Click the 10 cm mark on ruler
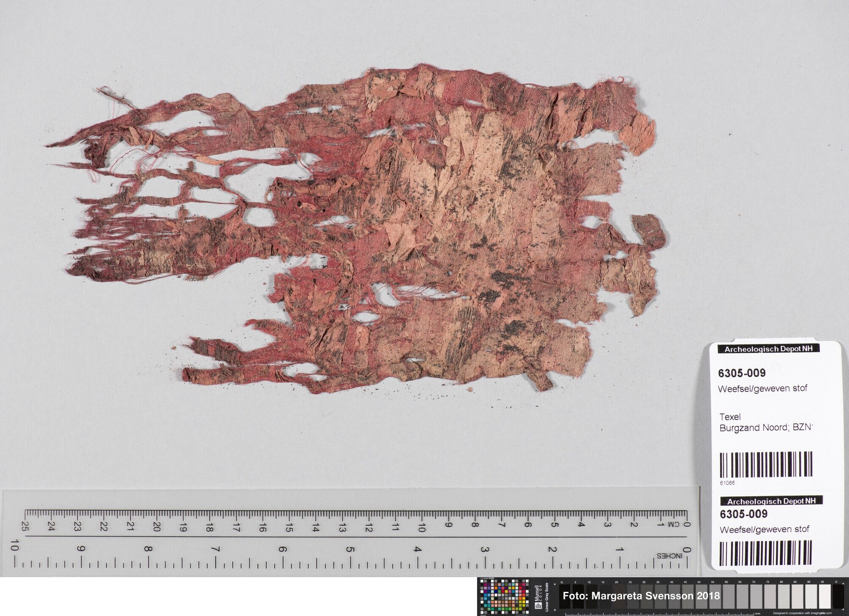Screen dimensions: 849x616 pos(422,528)
